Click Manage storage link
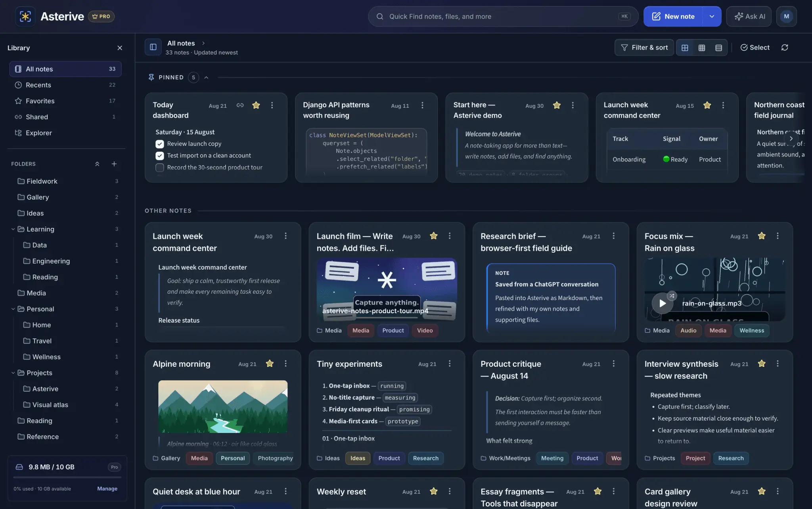 pyautogui.click(x=107, y=488)
